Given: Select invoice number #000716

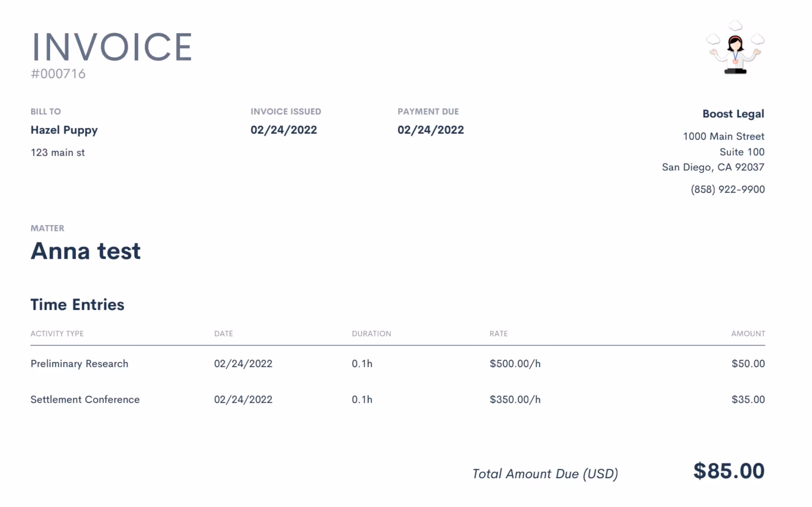Looking at the screenshot, I should (x=58, y=74).
